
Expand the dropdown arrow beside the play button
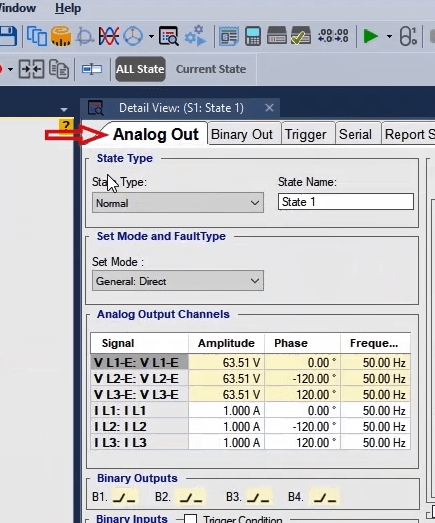point(389,36)
